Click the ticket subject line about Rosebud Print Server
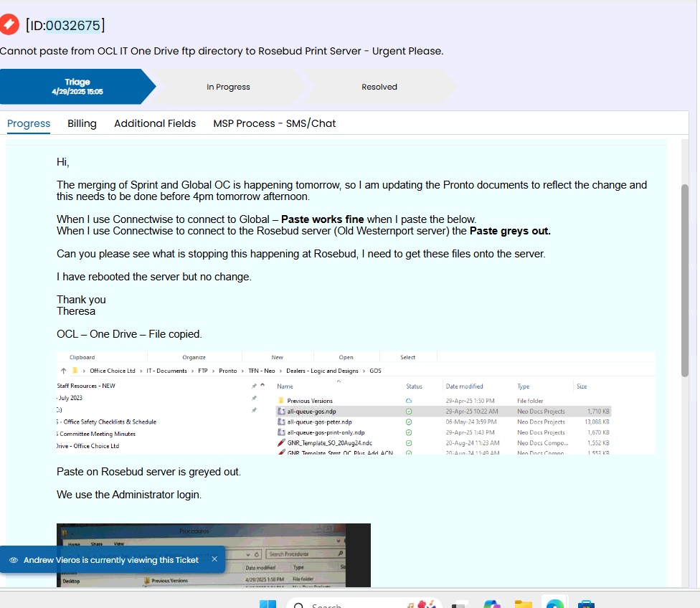The image size is (700, 608). click(222, 51)
